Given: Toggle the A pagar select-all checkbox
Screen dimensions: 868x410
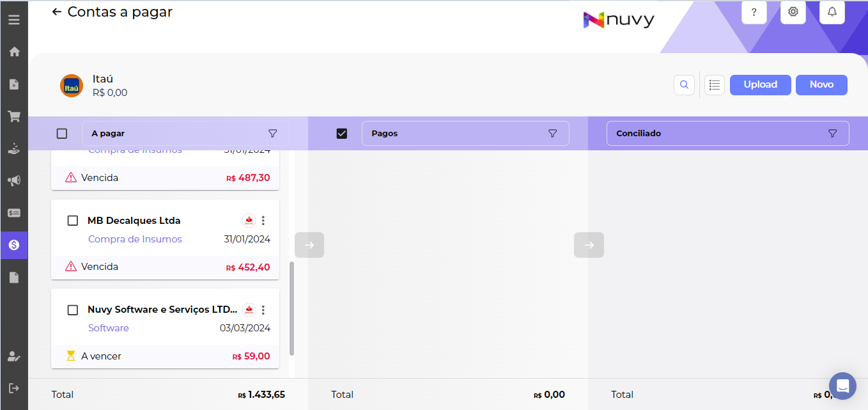Looking at the screenshot, I should click(x=62, y=134).
